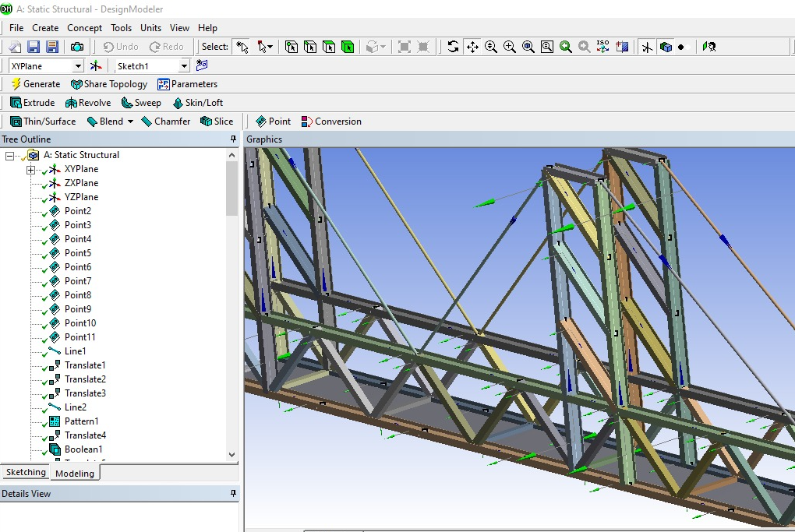This screenshot has width=795, height=532.
Task: Click the Save Project disk icon
Action: (34, 47)
